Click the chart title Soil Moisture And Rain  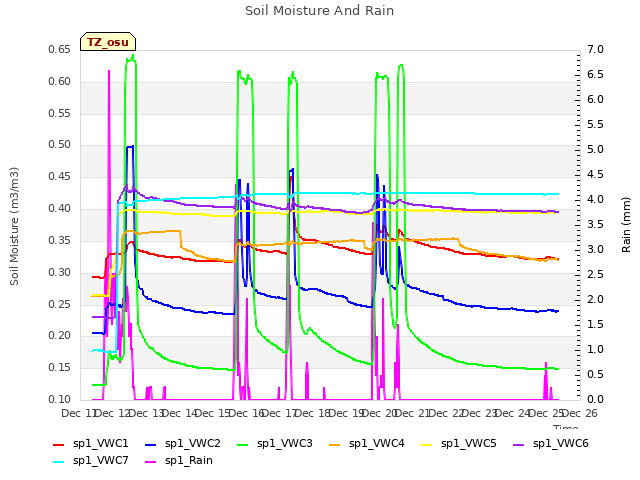click(319, 11)
